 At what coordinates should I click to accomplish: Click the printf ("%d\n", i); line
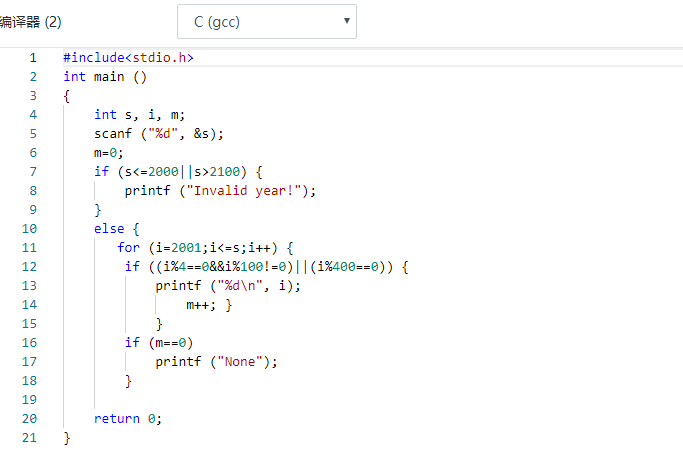228,286
